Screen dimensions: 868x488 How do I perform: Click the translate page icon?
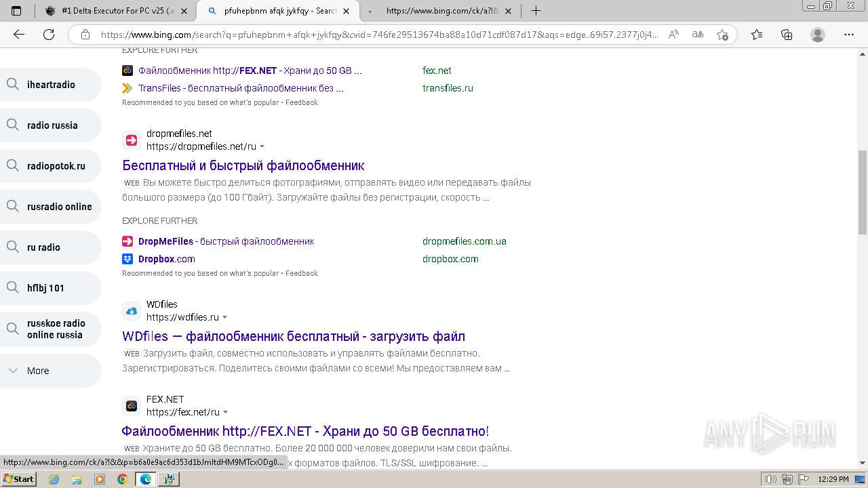click(x=698, y=35)
